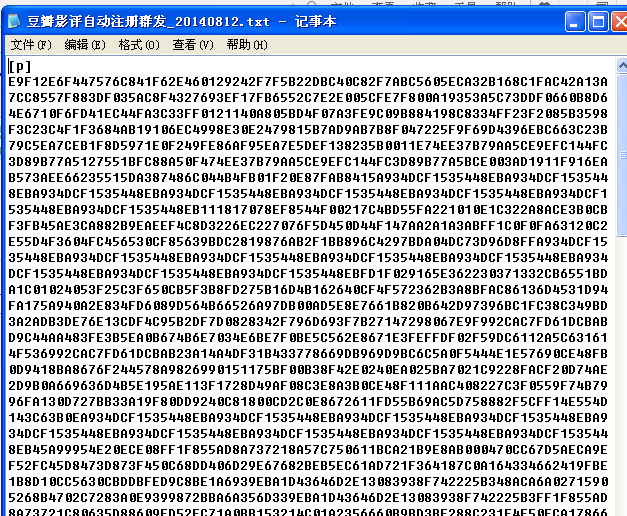Minimize the Notepad window
The width and height of the screenshot is (627, 516).
[x=575, y=22]
